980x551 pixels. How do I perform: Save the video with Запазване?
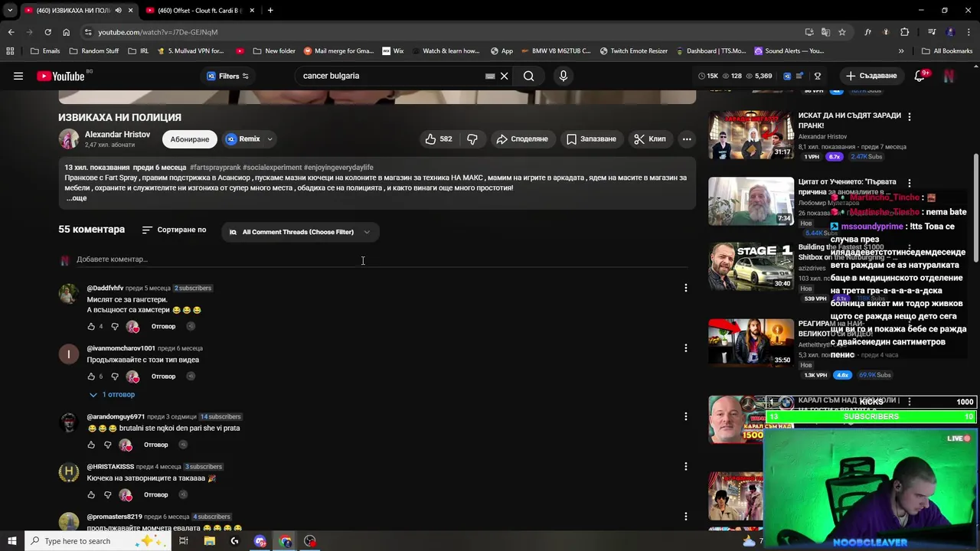point(591,139)
